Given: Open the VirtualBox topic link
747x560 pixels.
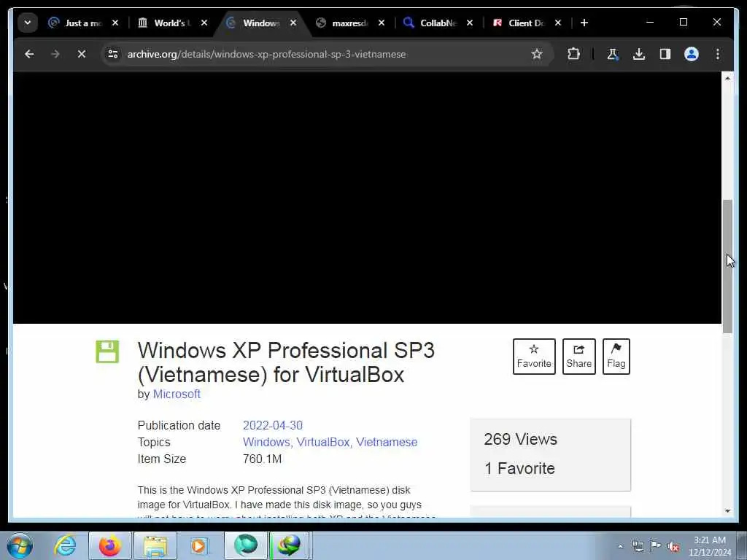Looking at the screenshot, I should coord(325,443).
